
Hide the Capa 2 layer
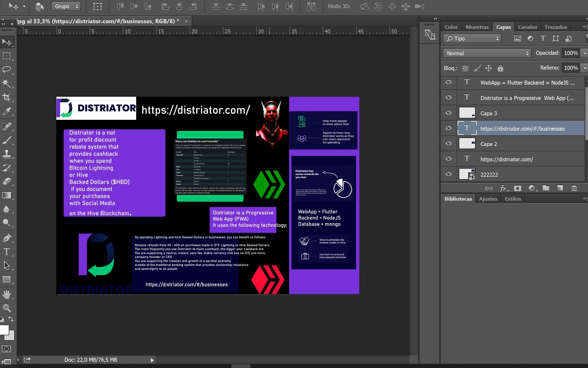tap(448, 144)
